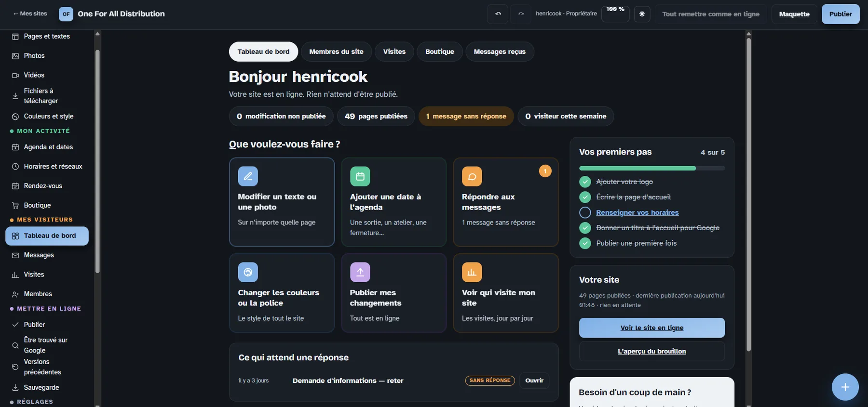The height and width of the screenshot is (407, 868).
Task: Click the palette icon on Changer les couleurs card
Action: coord(248,272)
